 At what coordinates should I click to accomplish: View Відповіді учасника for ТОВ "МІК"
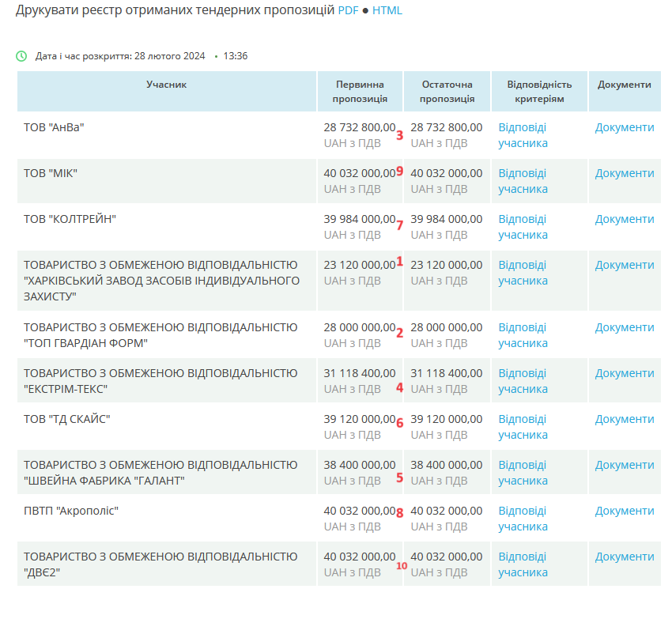click(523, 181)
